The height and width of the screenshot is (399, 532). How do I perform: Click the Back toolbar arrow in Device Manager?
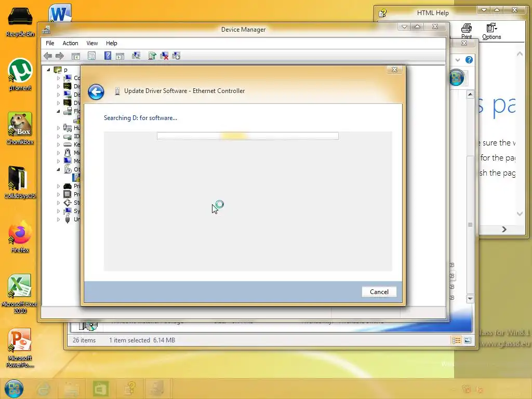(48, 56)
